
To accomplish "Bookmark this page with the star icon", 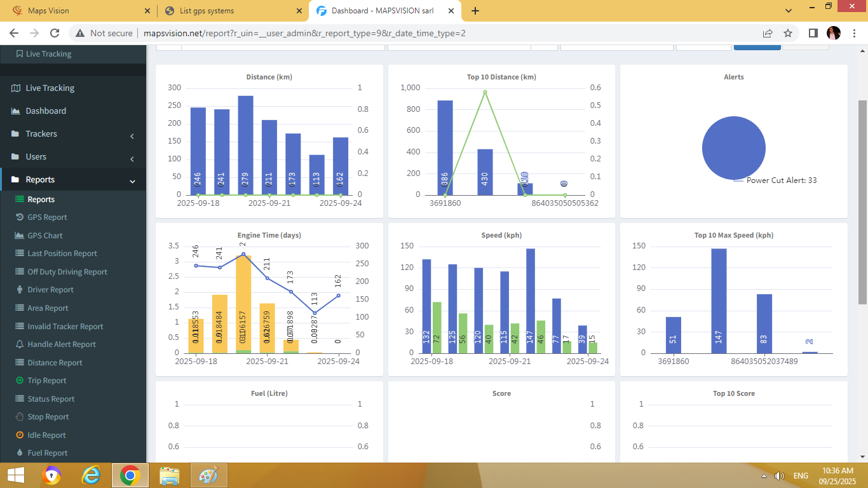I will pyautogui.click(x=788, y=33).
